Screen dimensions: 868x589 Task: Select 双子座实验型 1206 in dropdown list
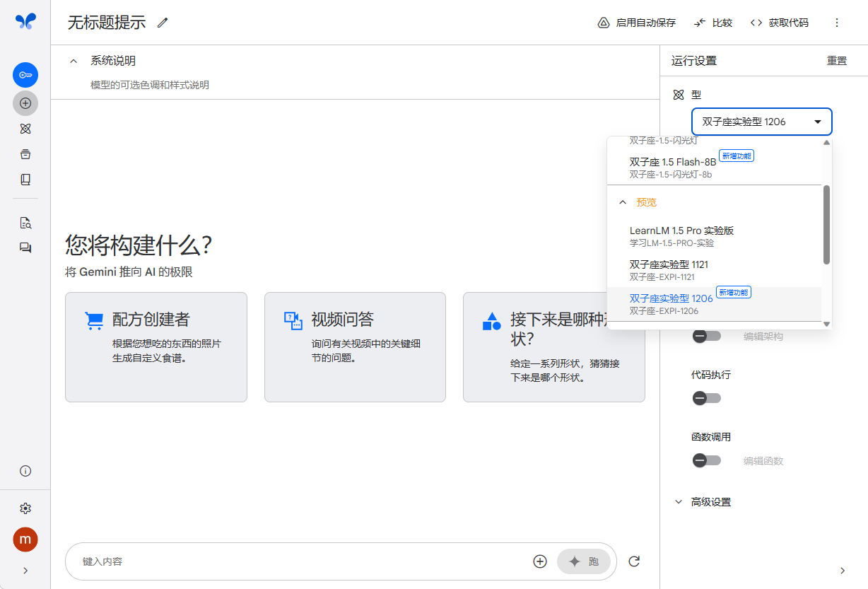[714, 304]
